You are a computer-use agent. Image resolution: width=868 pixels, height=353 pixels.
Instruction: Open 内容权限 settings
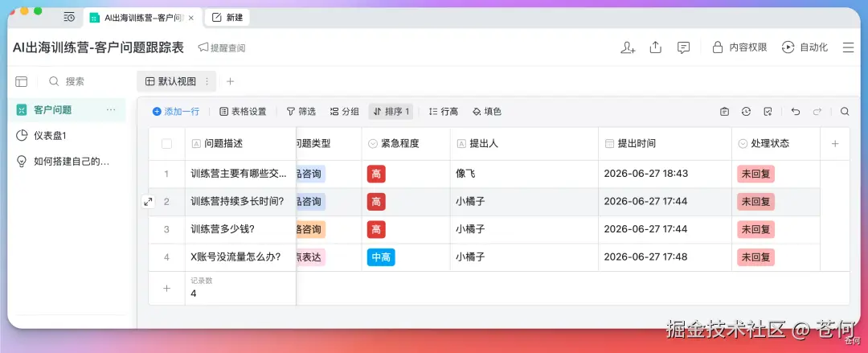click(x=739, y=47)
